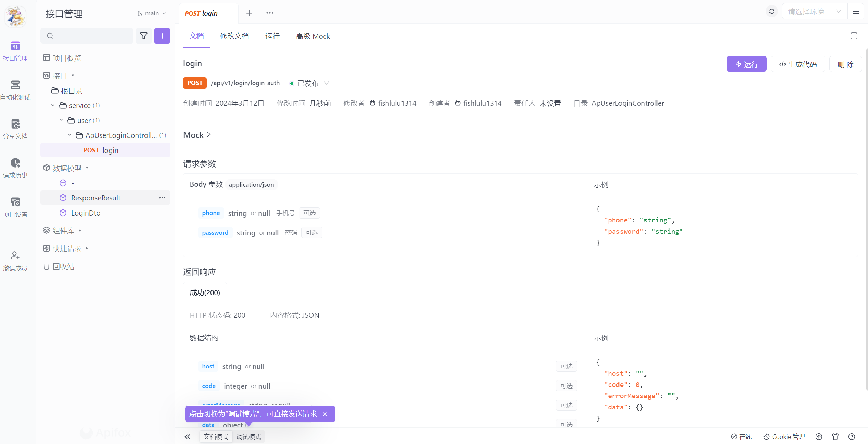
Task: Click the filter funnel icon
Action: click(144, 36)
